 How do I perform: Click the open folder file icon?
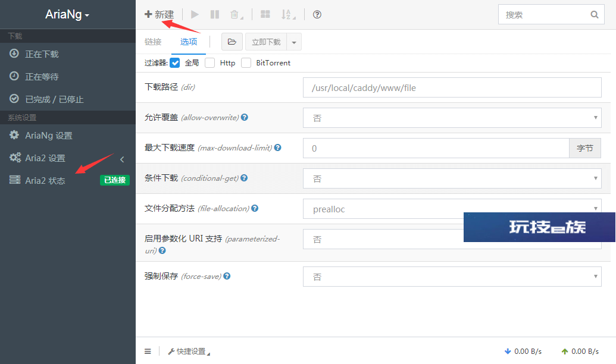click(x=232, y=42)
